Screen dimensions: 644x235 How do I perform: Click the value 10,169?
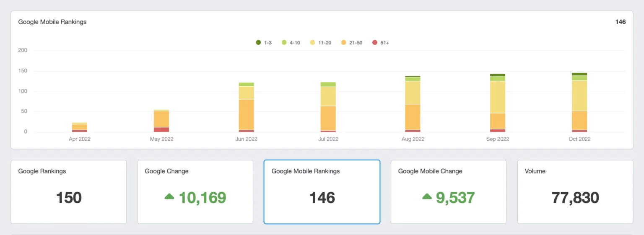pos(203,198)
